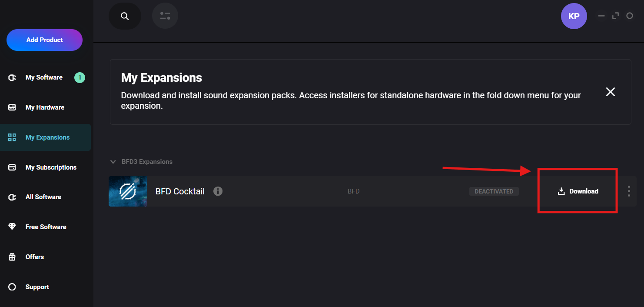This screenshot has height=307, width=644.
Task: Click the DEACTIVATED status label
Action: pyautogui.click(x=494, y=191)
